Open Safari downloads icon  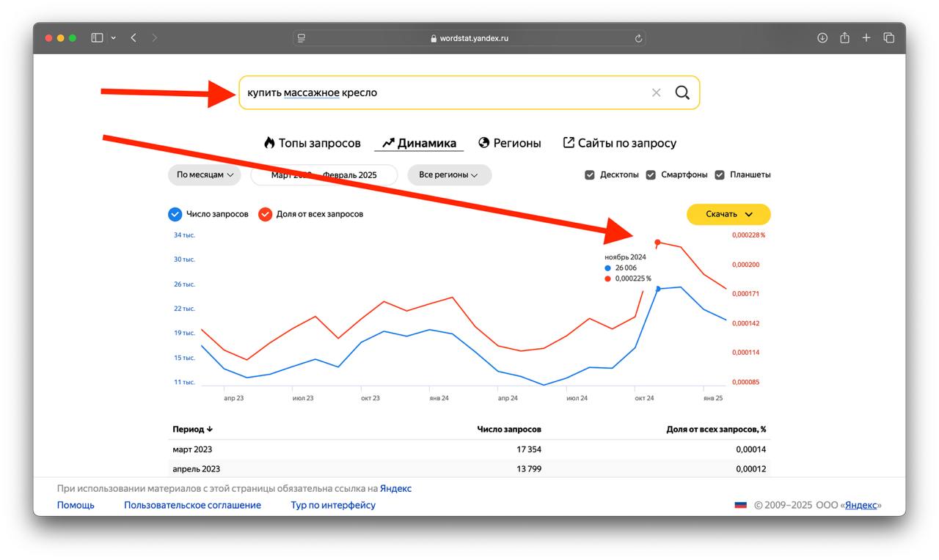point(822,37)
